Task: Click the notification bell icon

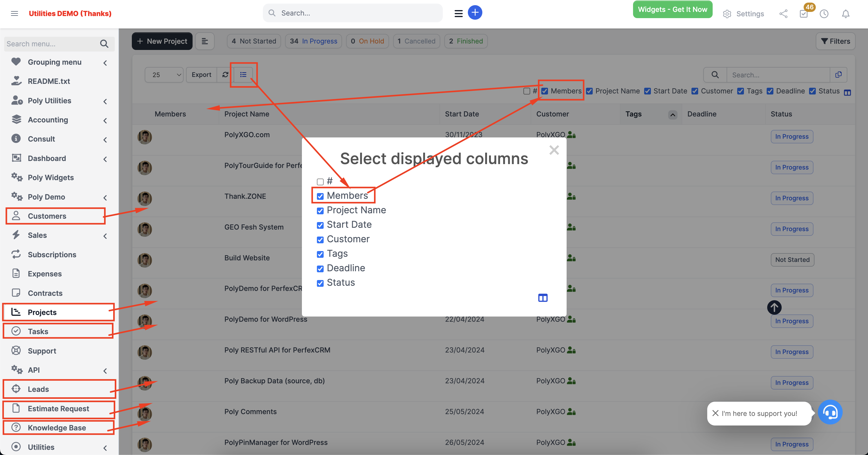Action: (846, 14)
